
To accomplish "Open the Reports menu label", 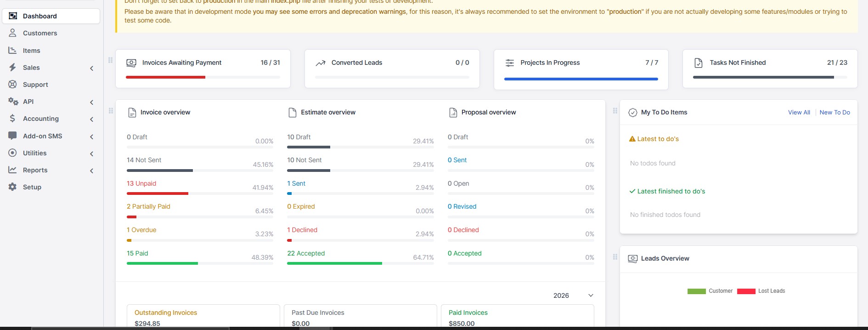I will coord(35,170).
